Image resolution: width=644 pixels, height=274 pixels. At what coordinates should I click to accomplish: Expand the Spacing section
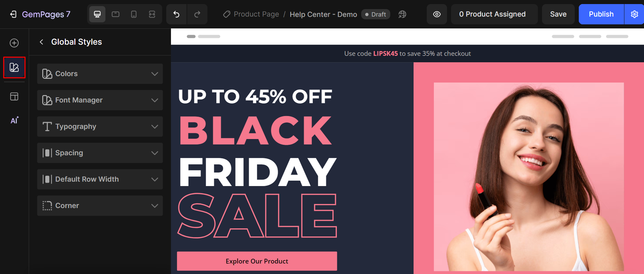pos(100,153)
